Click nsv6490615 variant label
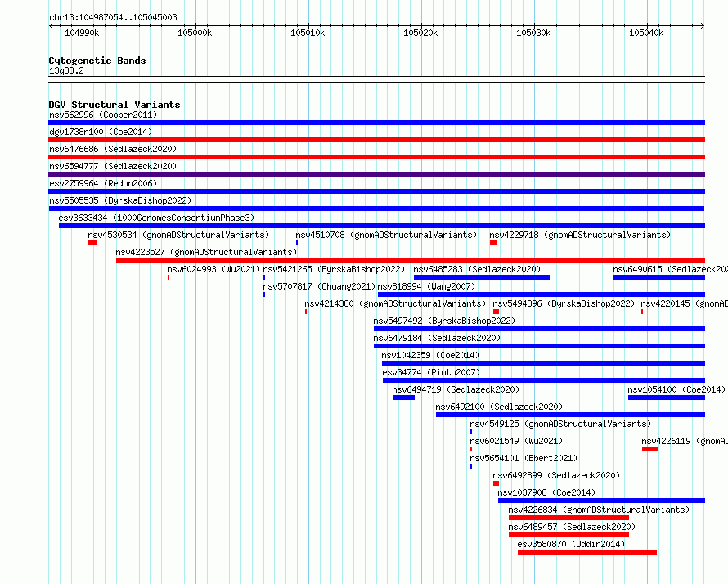 [670, 269]
